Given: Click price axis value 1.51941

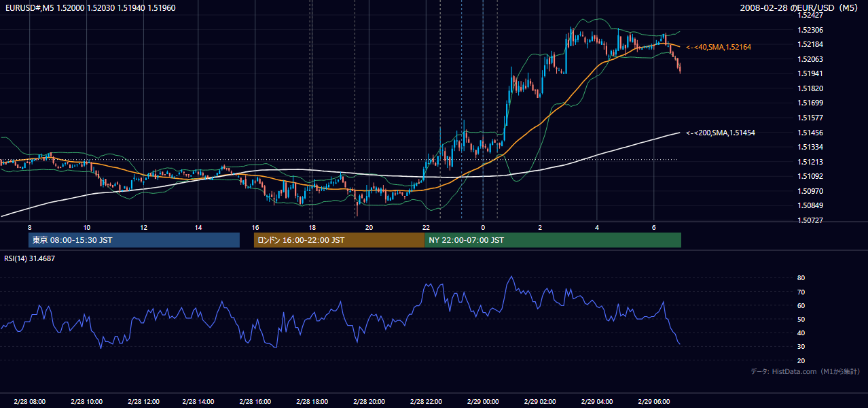Looking at the screenshot, I should 810,73.
